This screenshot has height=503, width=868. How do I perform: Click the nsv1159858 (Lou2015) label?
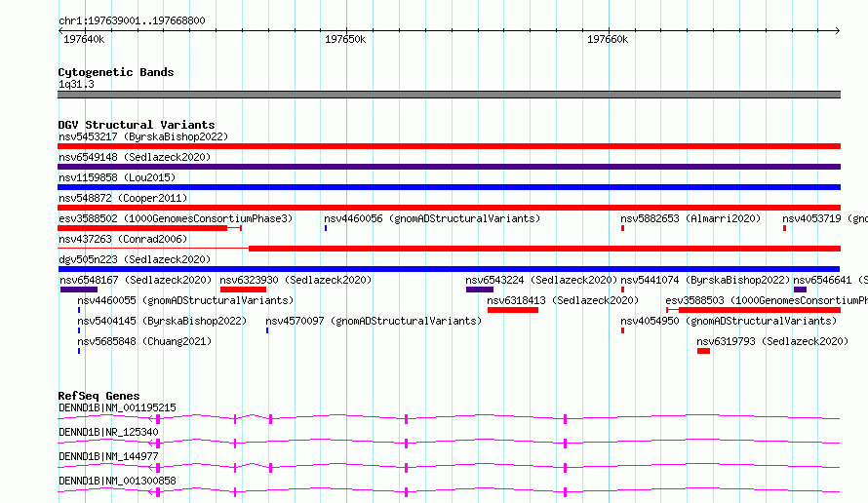click(x=117, y=177)
